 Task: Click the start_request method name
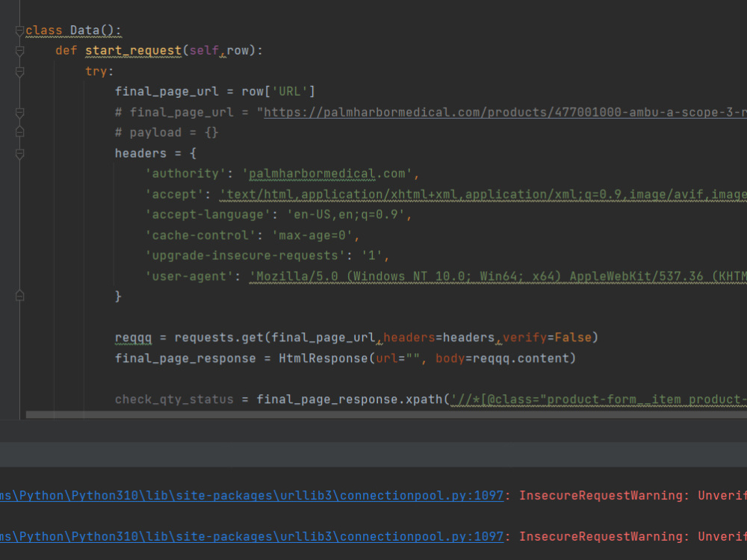[134, 51]
